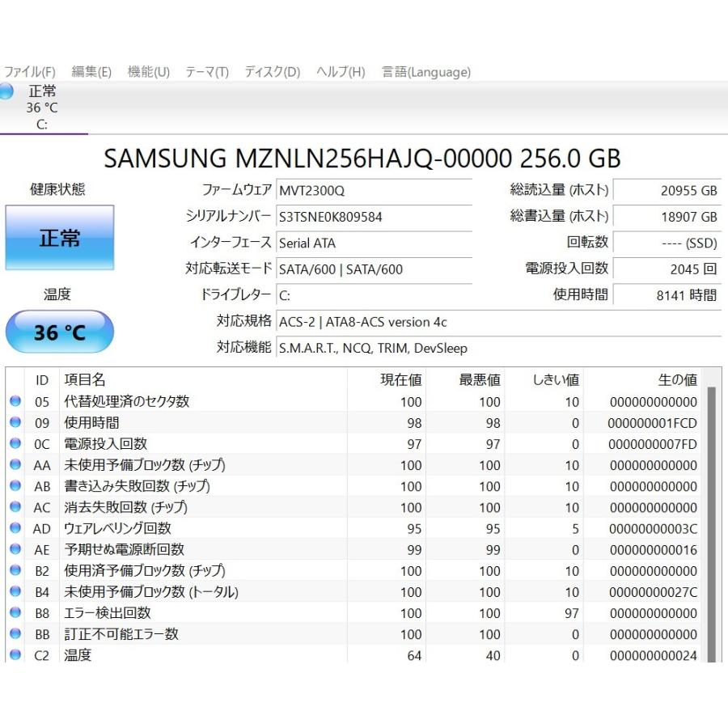728x728 pixels.
Task: Select the 使用済予備ブロック数 (チップ) row
Action: 355,570
